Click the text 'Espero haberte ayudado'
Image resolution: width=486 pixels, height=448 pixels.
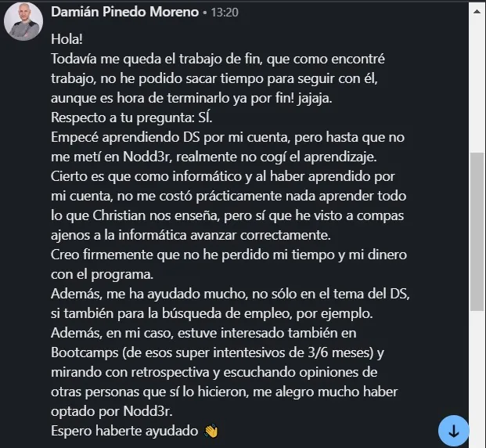pos(124,431)
